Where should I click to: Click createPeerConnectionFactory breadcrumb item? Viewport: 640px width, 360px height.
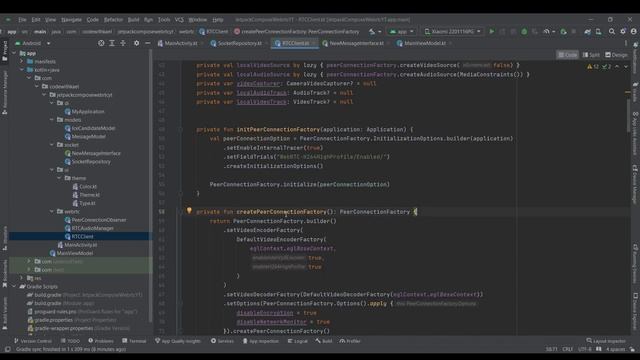[x=297, y=31]
